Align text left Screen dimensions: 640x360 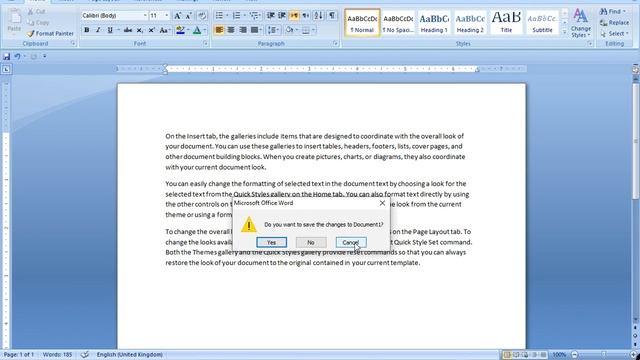[x=219, y=30]
